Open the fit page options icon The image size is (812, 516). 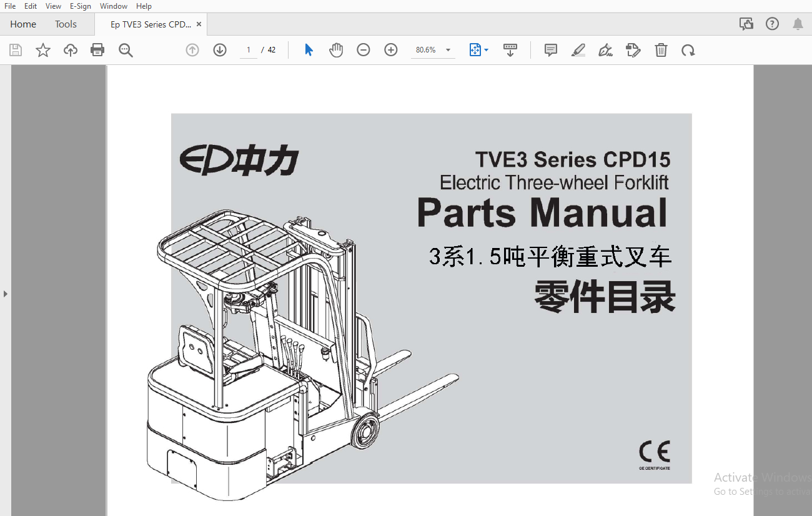pos(475,50)
